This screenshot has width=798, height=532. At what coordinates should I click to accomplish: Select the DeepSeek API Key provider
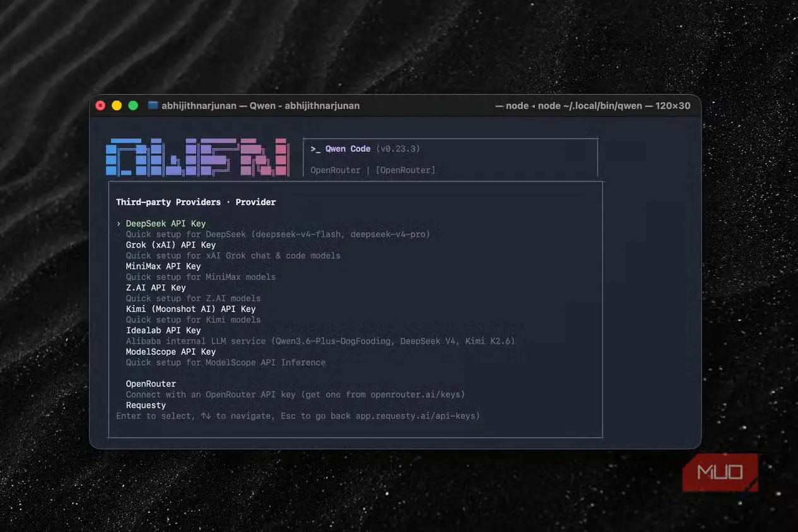click(166, 224)
